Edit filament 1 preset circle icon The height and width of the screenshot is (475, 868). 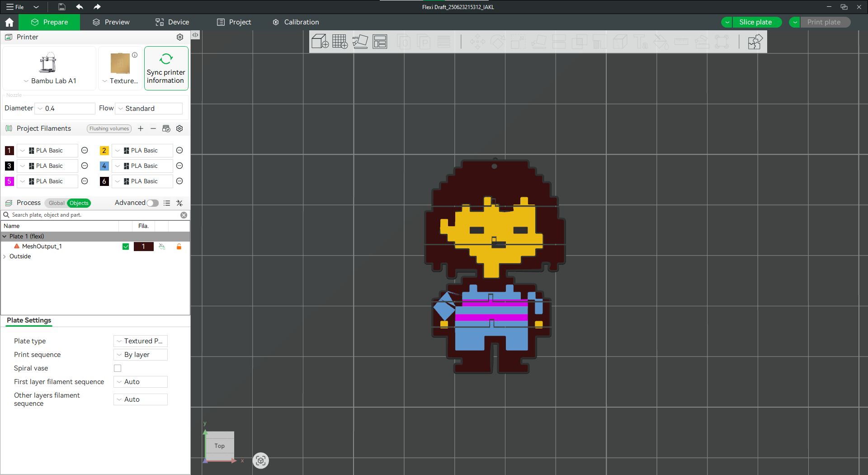pyautogui.click(x=85, y=150)
